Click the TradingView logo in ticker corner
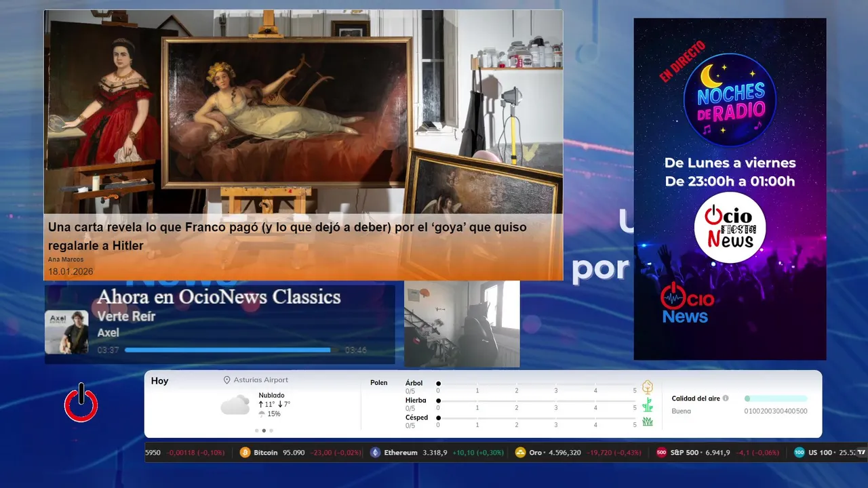The width and height of the screenshot is (868, 488). (861, 452)
